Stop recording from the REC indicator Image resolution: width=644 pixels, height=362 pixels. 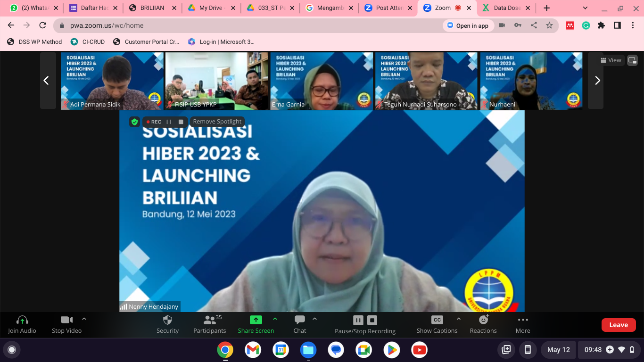(x=181, y=122)
